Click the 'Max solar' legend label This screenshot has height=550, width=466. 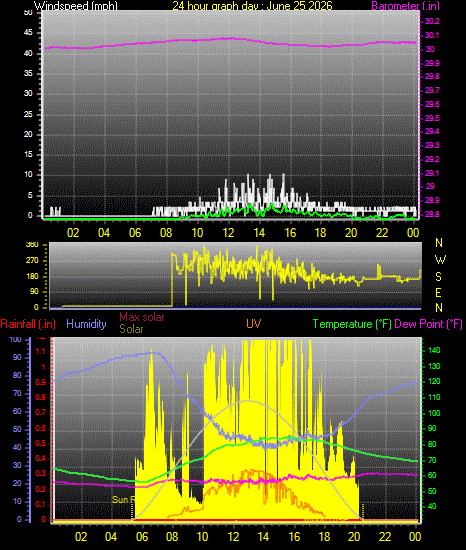point(142,317)
